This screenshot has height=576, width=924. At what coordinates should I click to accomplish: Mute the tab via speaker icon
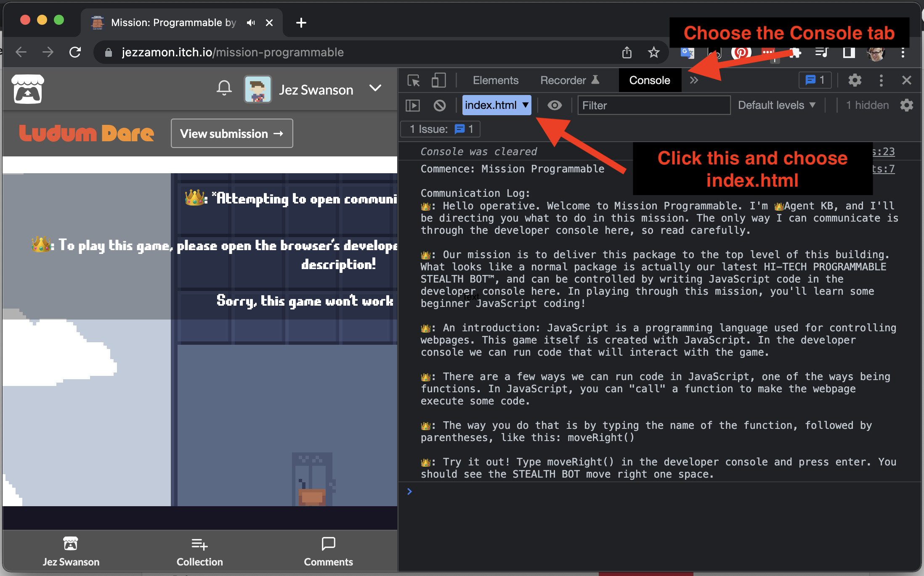251,23
